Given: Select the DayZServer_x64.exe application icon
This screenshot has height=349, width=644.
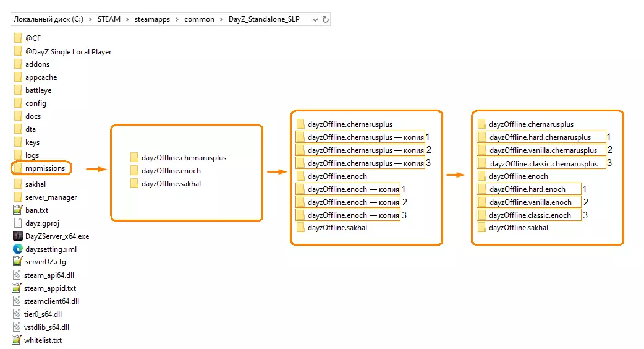Looking at the screenshot, I should [18, 236].
